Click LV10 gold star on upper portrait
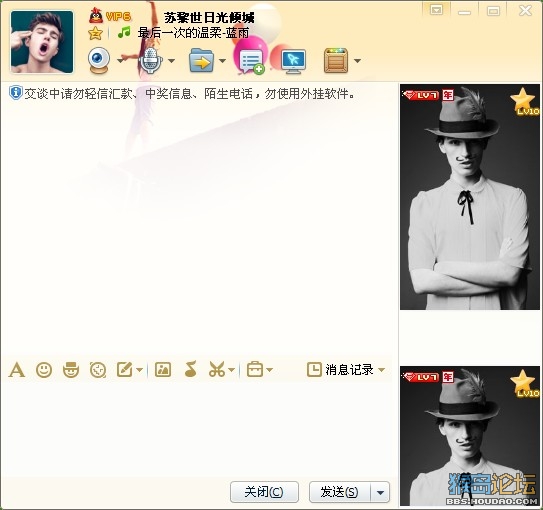 525,101
